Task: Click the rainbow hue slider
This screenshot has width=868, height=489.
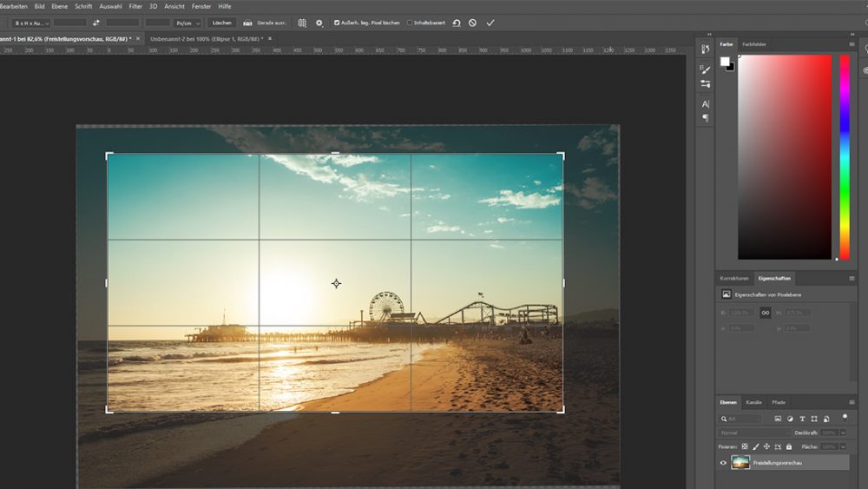Action: pyautogui.click(x=845, y=156)
